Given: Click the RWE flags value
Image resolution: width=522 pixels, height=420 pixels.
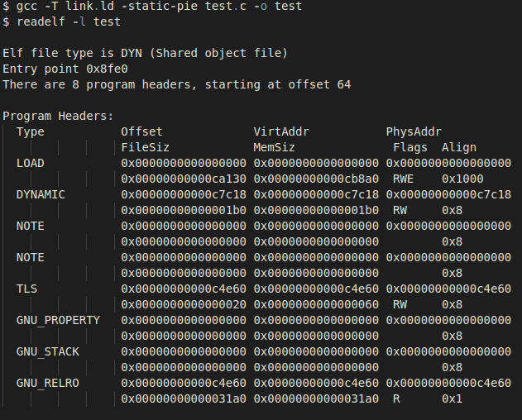Looking at the screenshot, I should 403,179.
